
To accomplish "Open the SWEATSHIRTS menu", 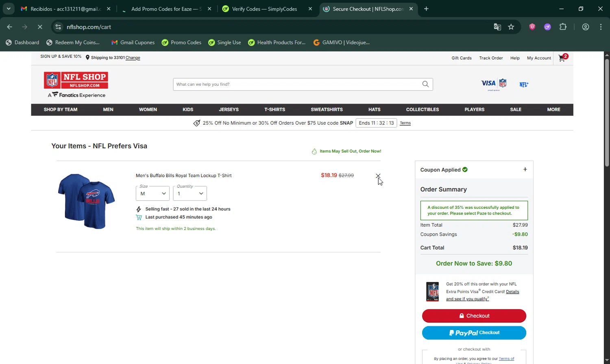I will point(327,110).
